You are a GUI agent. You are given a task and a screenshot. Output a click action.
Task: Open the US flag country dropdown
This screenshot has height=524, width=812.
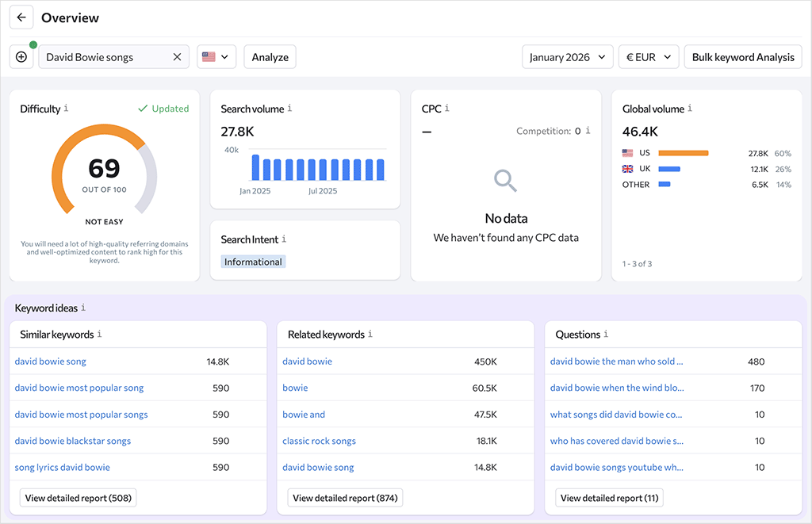[x=216, y=57]
